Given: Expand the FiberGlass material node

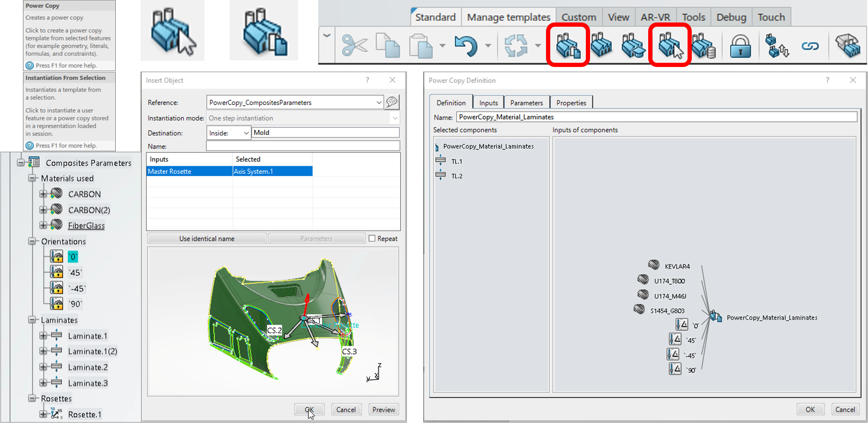Looking at the screenshot, I should (x=43, y=225).
